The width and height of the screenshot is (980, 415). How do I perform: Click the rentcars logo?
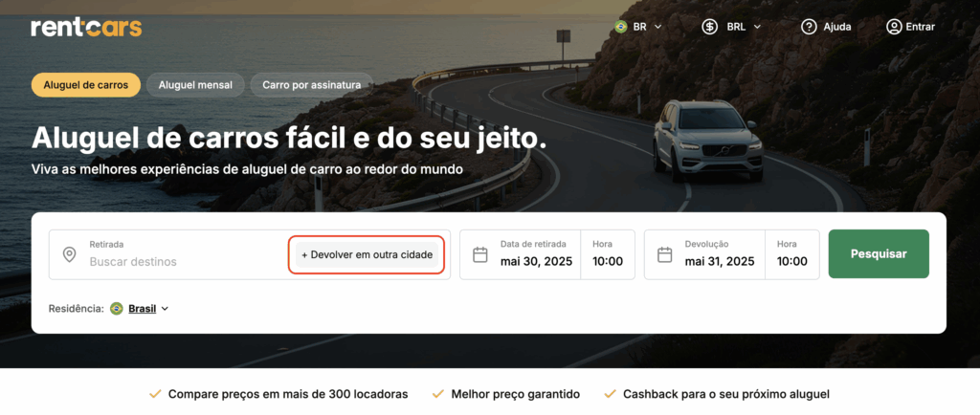coord(86,28)
